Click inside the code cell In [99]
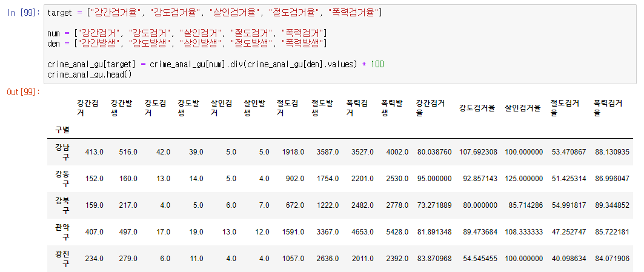Screen dimensions: 644x272 point(340,44)
